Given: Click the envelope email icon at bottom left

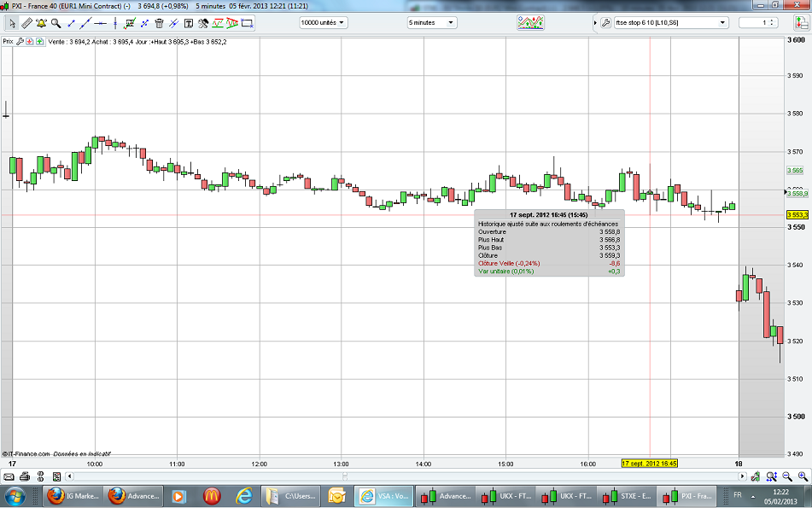Looking at the screenshot, I should 9,476.
